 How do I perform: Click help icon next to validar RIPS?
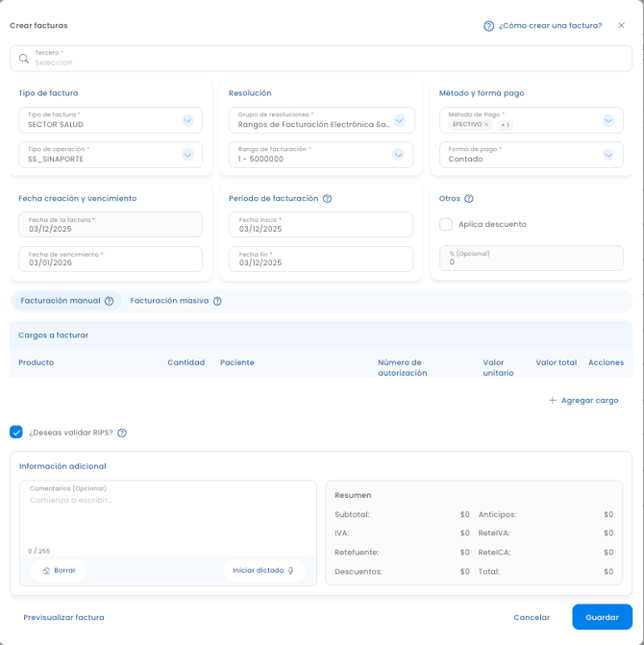click(x=122, y=433)
